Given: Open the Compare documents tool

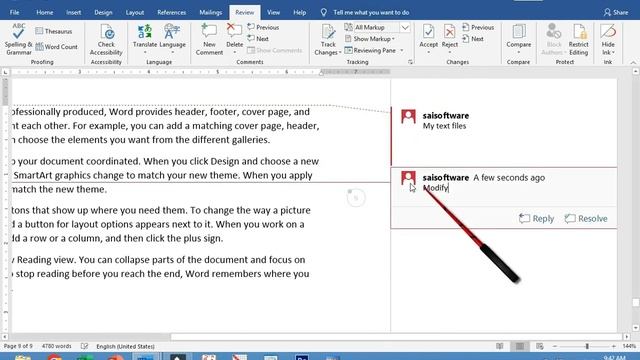Looking at the screenshot, I should click(518, 39).
